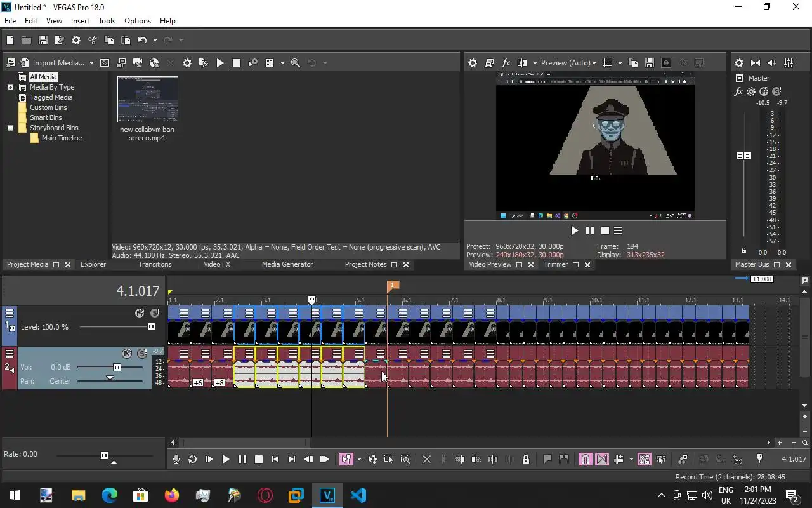The height and width of the screenshot is (508, 812).
Task: Toggle Dim Output on Master Bus
Action: 772,63
